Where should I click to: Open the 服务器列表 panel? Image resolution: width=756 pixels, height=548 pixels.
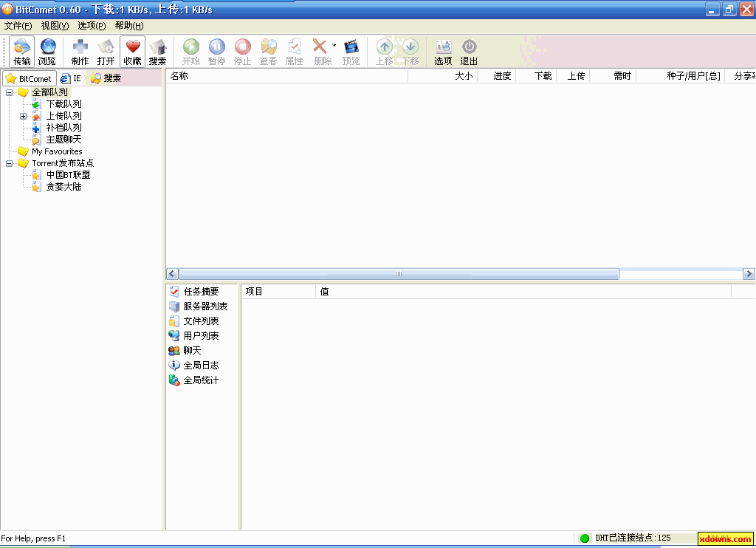click(x=198, y=306)
